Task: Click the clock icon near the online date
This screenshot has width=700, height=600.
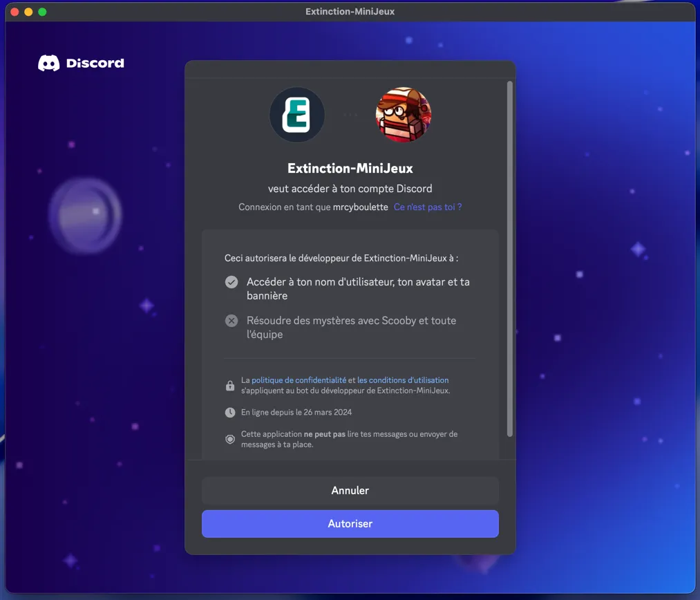Action: point(230,412)
